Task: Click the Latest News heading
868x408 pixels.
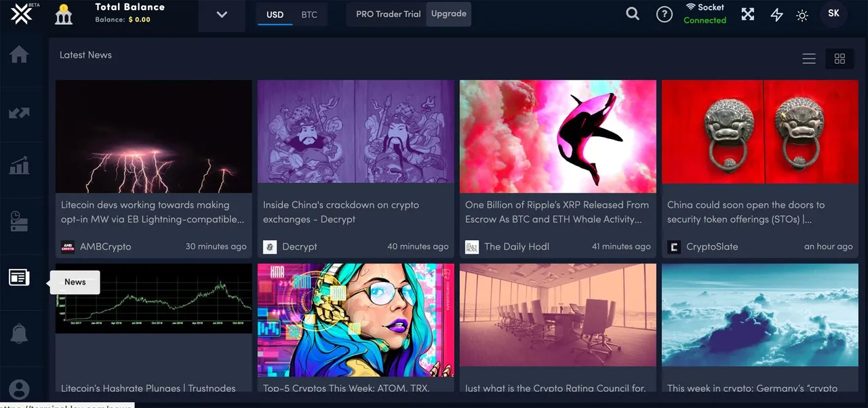Action: point(85,55)
